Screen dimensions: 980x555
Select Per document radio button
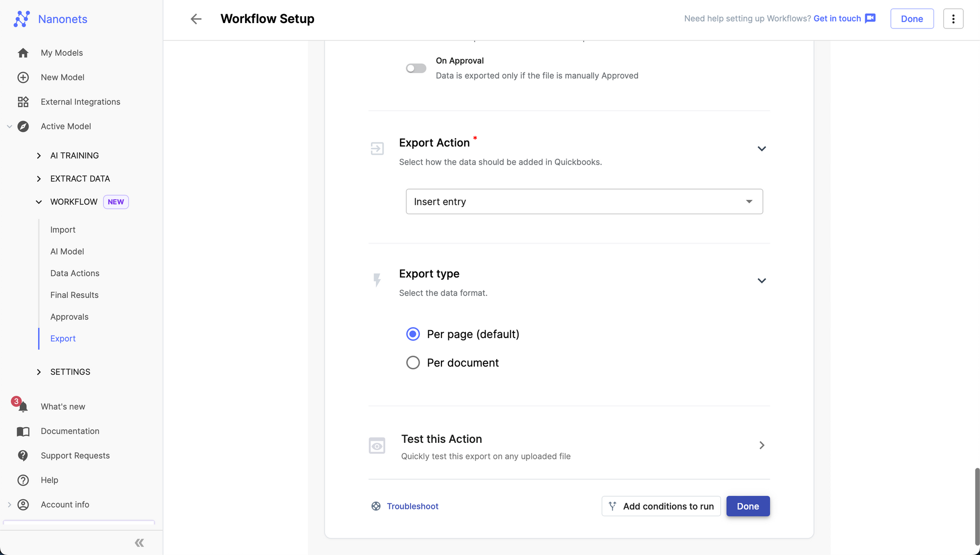(x=413, y=362)
